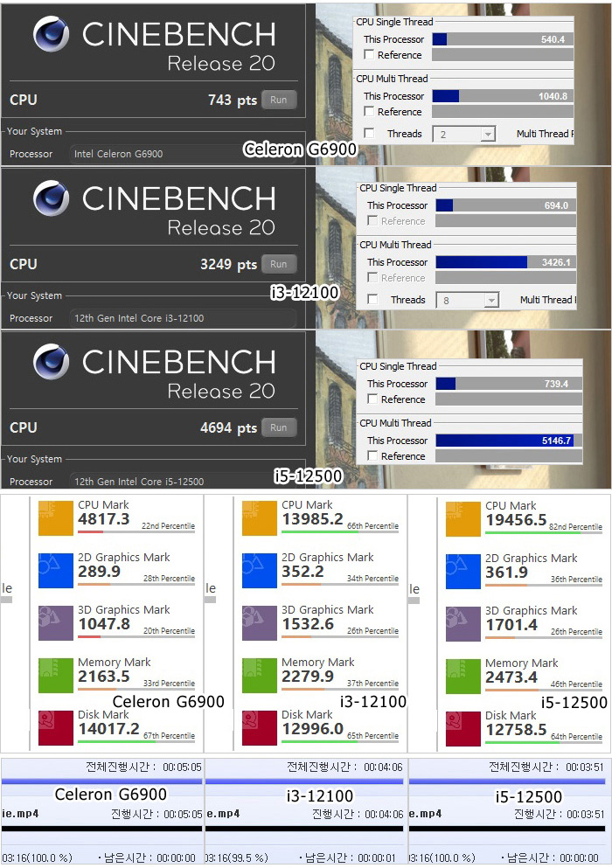
Task: Click the CPU Mark score 13985.2
Action: click(313, 518)
